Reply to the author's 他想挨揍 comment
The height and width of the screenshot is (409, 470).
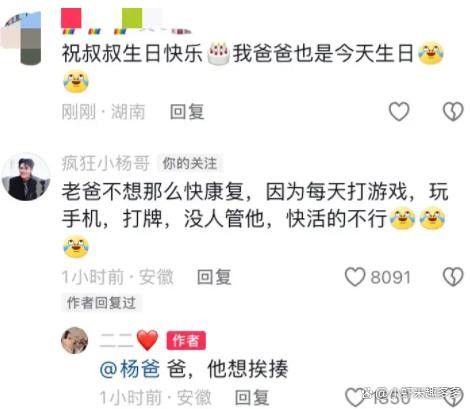(x=252, y=397)
